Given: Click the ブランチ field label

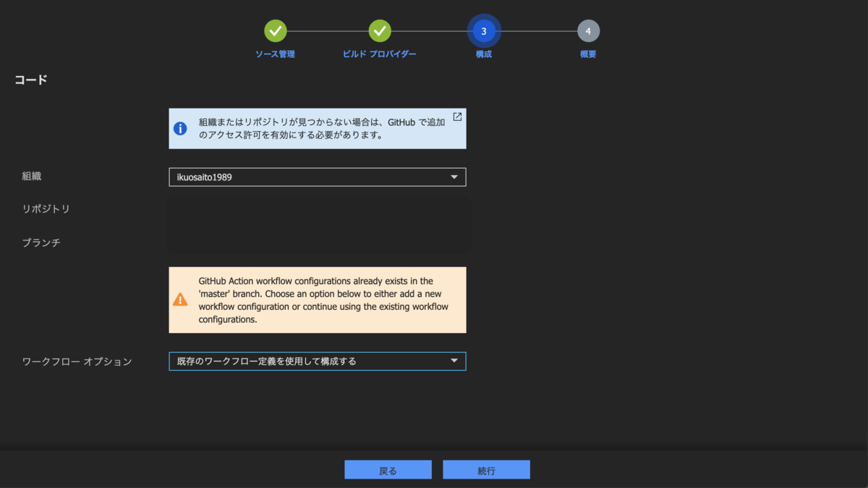Looking at the screenshot, I should (41, 243).
